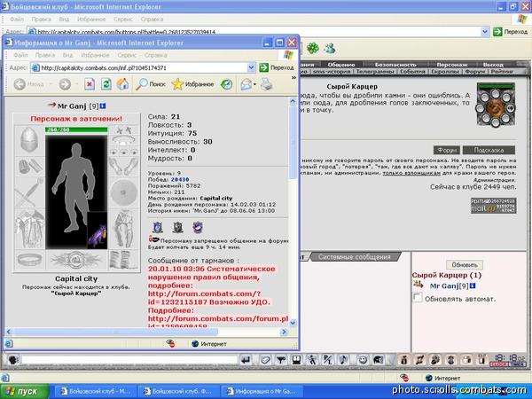Select the Персонаж tab in the game menu
Viewport: 532px width, 399px height.
452,65
